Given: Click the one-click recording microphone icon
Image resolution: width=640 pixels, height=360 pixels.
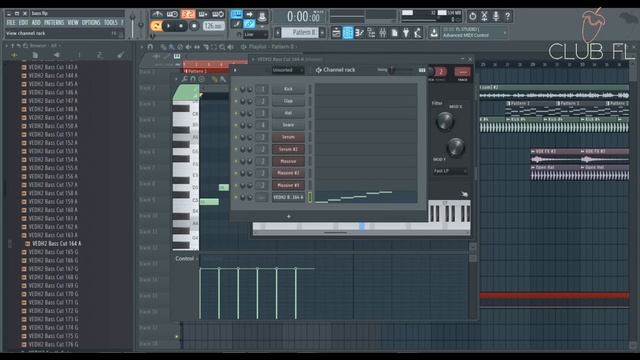Looking at the screenshot, I should tap(496, 16).
